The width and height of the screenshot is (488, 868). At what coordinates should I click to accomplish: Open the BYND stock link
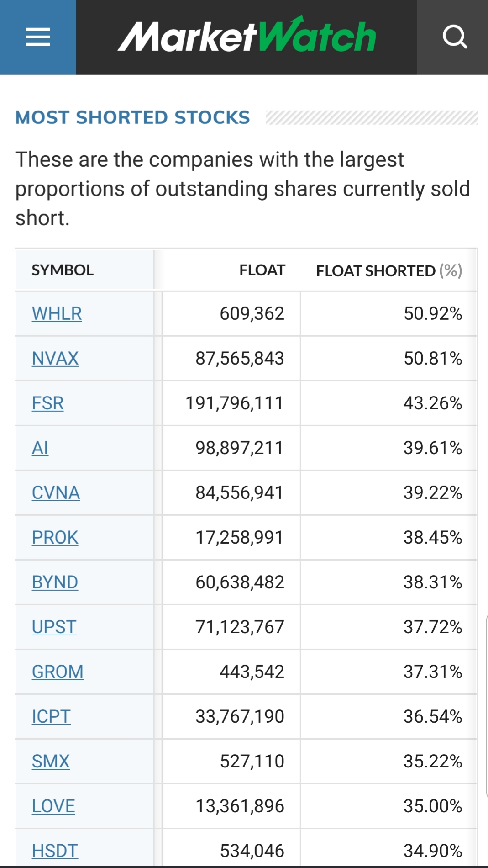click(x=55, y=582)
